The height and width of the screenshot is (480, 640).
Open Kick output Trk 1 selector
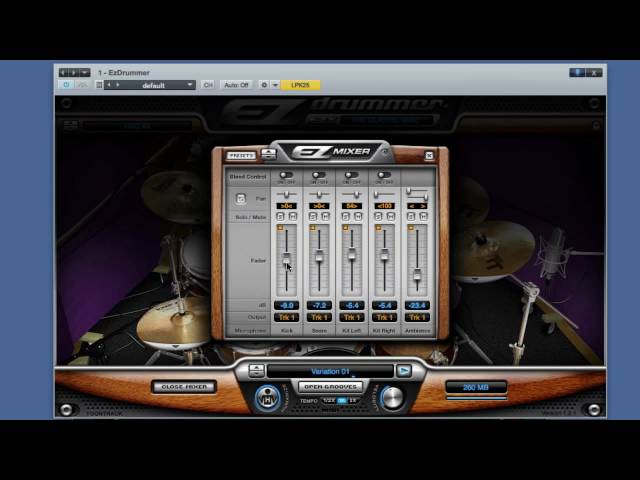[x=286, y=317]
